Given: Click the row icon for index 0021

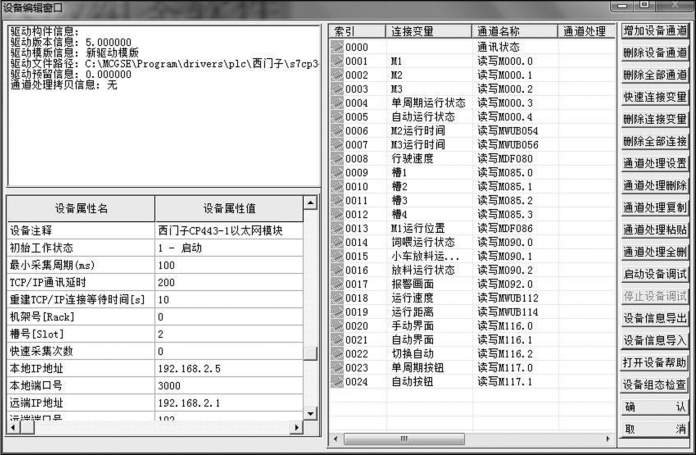Looking at the screenshot, I should 337,340.
